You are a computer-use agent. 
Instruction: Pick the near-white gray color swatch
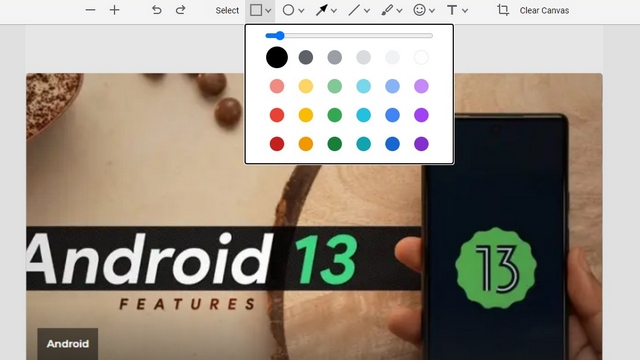pyautogui.click(x=392, y=57)
